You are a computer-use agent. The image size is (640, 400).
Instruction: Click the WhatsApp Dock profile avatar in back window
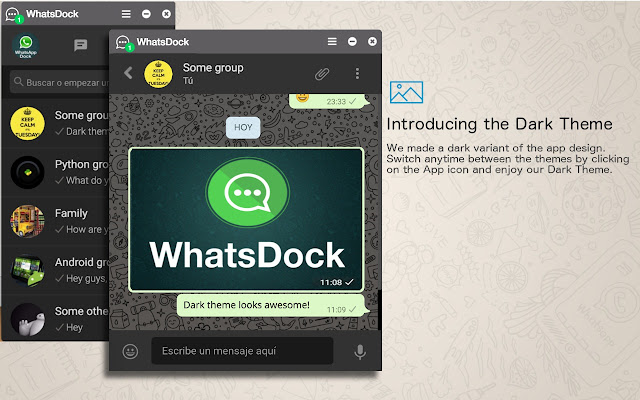pos(26,46)
